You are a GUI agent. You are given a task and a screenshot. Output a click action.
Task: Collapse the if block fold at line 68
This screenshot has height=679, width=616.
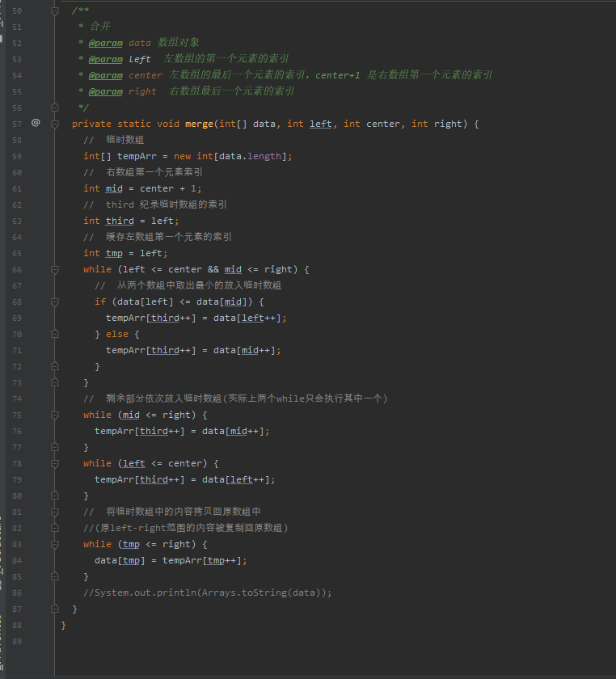click(55, 302)
